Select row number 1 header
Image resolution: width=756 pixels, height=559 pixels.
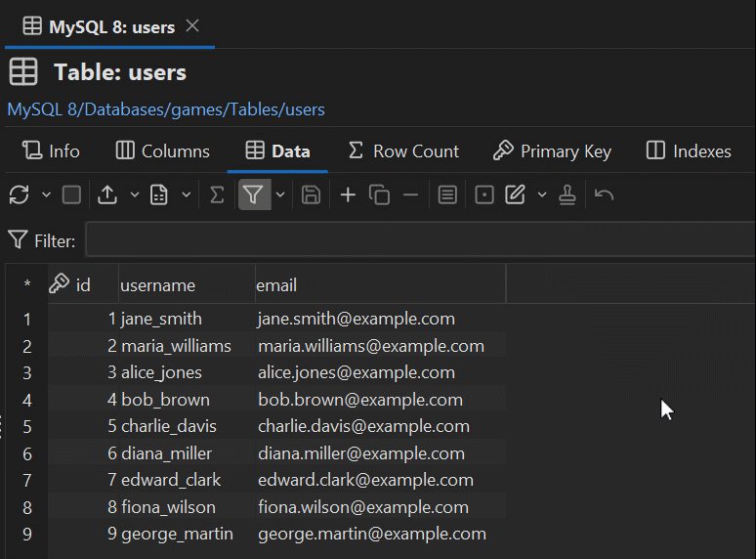[27, 319]
